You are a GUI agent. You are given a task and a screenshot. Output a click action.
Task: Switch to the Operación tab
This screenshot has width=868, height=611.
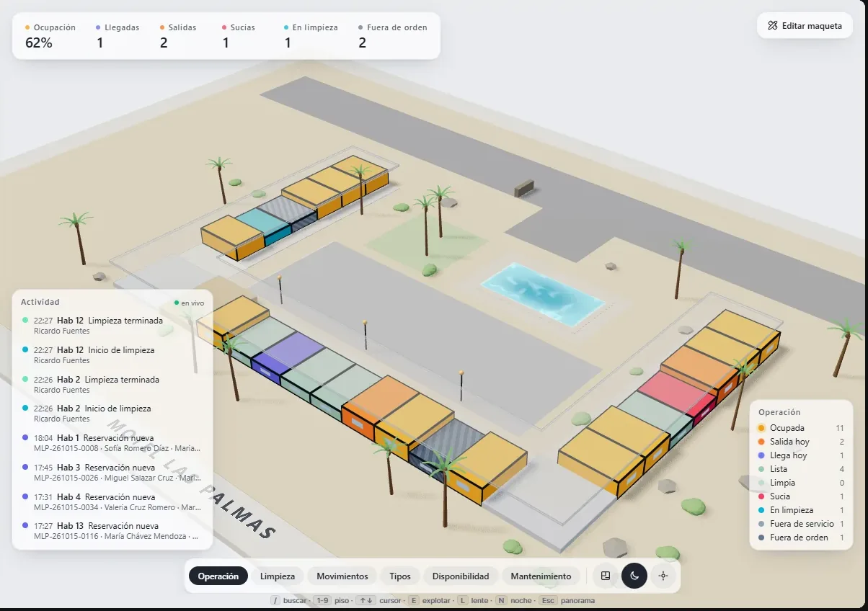click(x=218, y=576)
